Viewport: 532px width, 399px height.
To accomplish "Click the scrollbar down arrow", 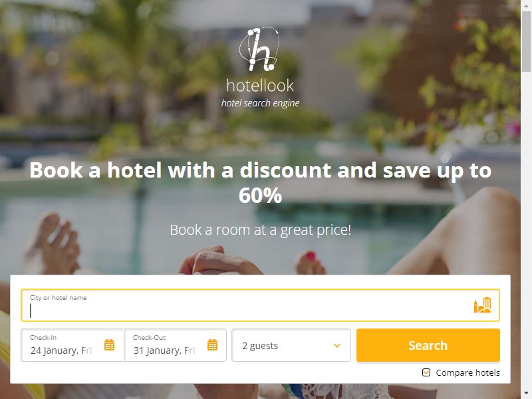I will tap(526, 394).
